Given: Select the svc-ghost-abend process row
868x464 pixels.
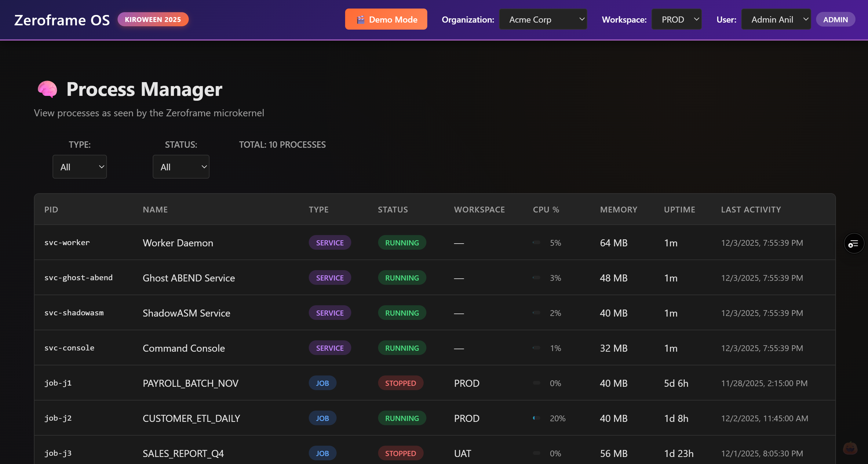Looking at the screenshot, I should point(189,278).
